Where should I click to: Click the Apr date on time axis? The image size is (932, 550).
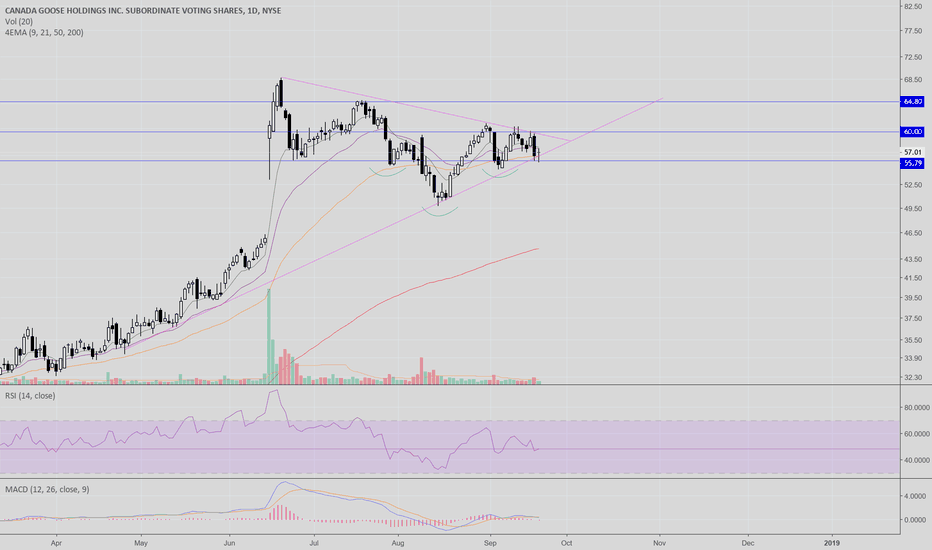[56, 543]
